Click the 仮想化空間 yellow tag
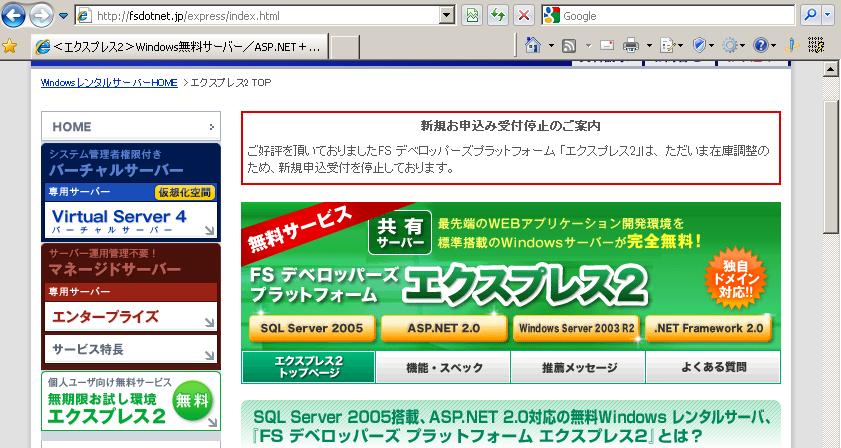 coord(185,193)
